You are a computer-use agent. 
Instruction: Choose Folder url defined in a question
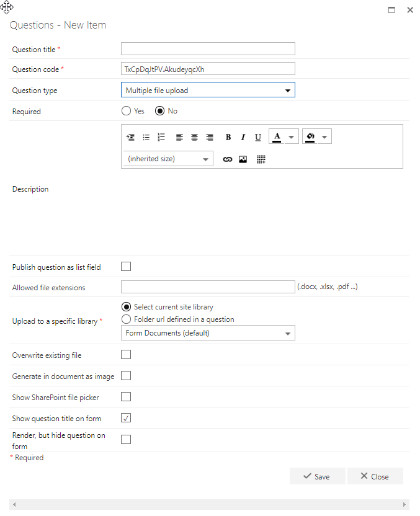(126, 319)
